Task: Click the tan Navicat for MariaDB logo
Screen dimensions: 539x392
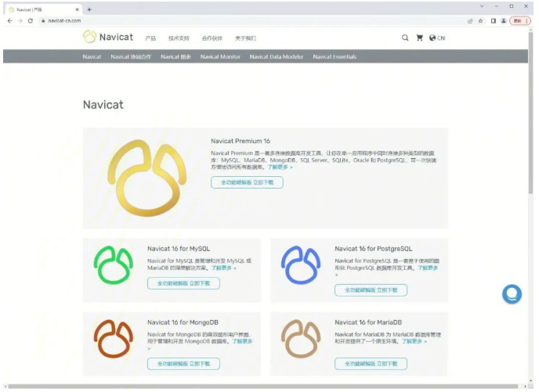Action: 301,339
